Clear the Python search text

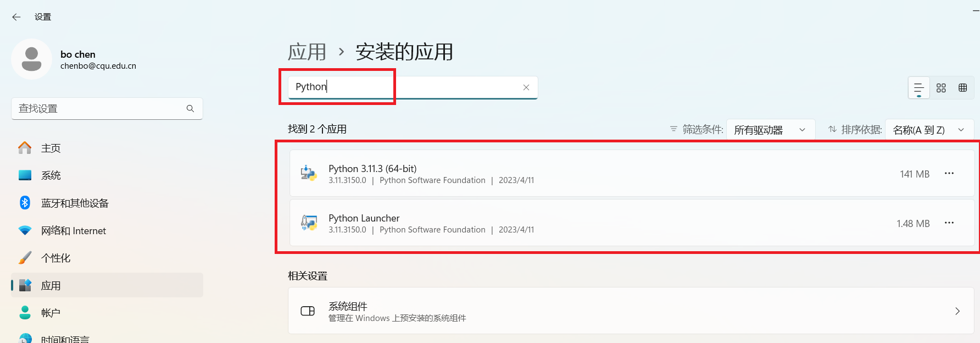coord(526,87)
